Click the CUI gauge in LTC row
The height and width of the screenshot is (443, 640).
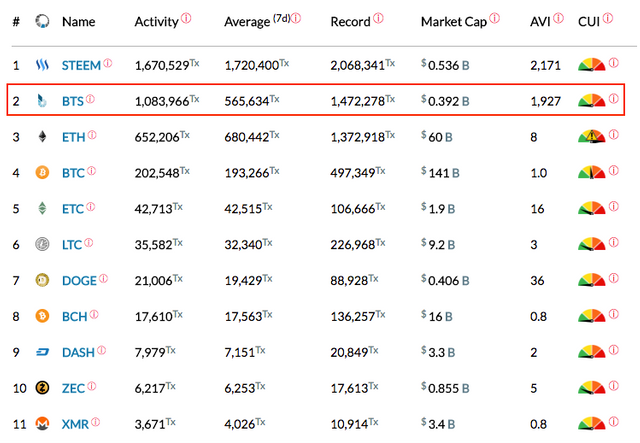click(x=591, y=244)
